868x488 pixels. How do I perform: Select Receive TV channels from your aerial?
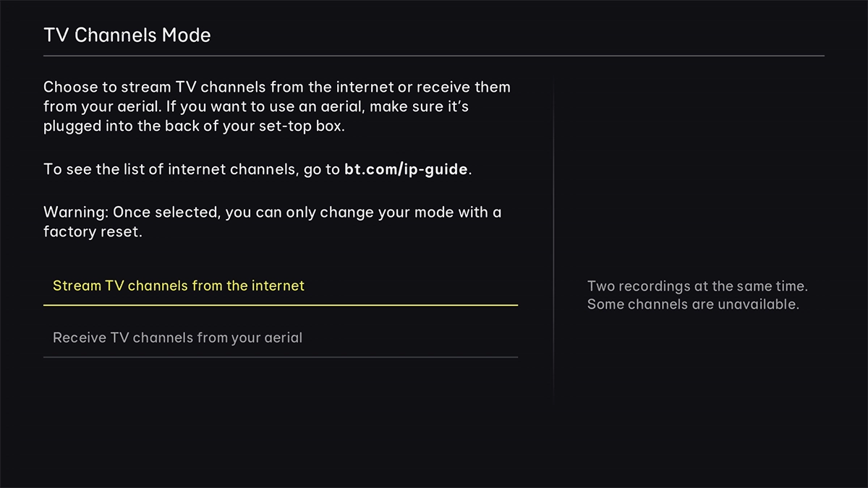pyautogui.click(x=177, y=337)
